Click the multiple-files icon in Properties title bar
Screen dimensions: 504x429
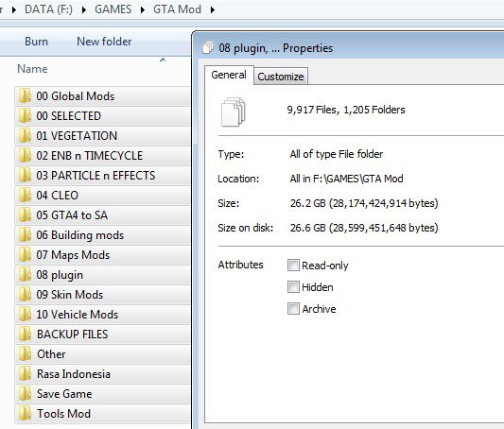point(208,48)
